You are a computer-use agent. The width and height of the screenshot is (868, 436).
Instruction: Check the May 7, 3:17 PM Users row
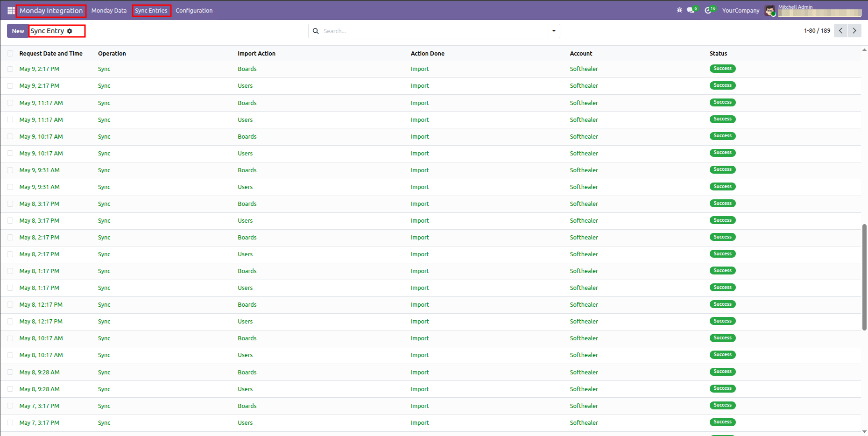click(10, 423)
